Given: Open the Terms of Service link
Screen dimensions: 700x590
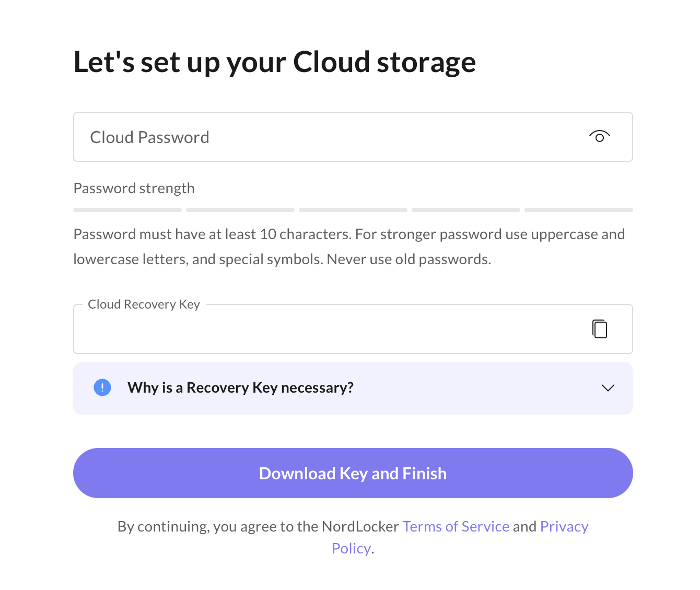Looking at the screenshot, I should coord(456,526).
